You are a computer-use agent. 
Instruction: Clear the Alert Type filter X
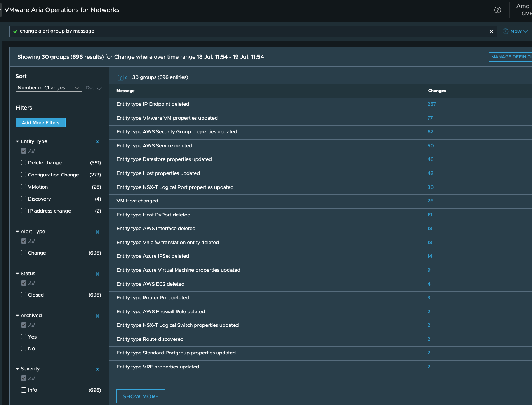(x=97, y=232)
